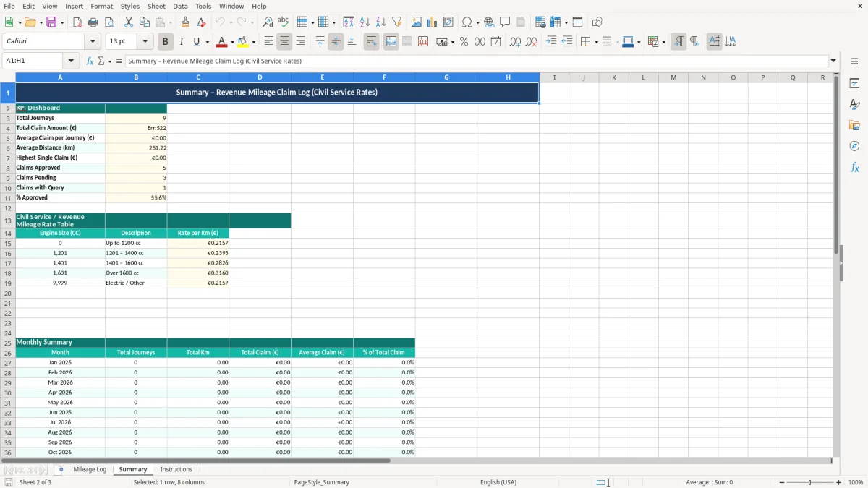The height and width of the screenshot is (488, 868).
Task: Insert Image icon
Action: [x=417, y=22]
